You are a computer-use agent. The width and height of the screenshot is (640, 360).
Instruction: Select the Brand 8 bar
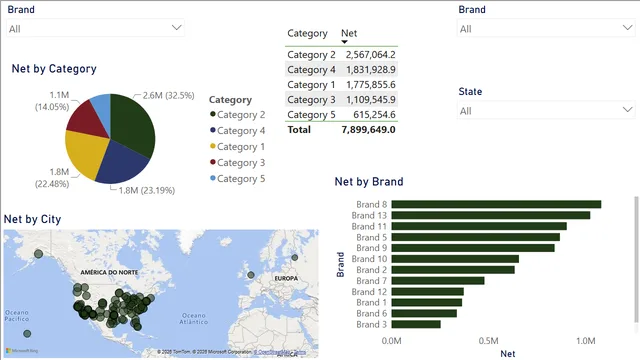pyautogui.click(x=496, y=204)
